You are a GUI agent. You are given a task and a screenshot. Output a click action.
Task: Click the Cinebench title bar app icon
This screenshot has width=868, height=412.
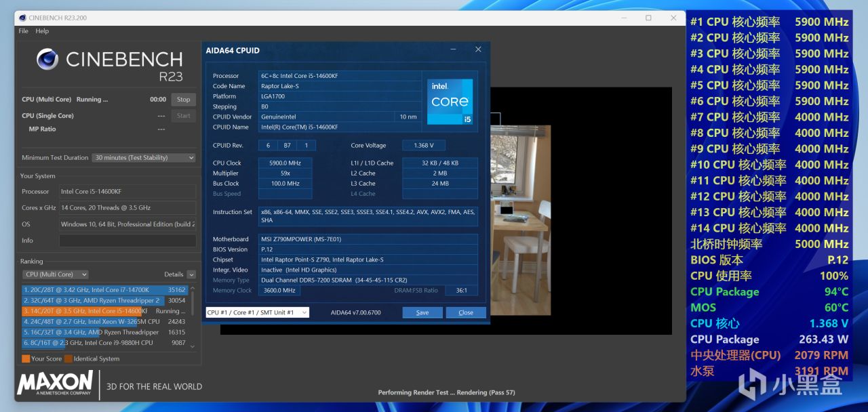tap(23, 18)
